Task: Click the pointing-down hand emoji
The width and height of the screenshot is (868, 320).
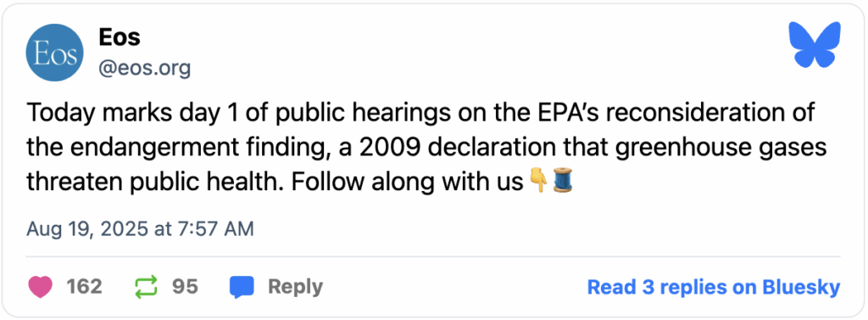Action: point(538,182)
